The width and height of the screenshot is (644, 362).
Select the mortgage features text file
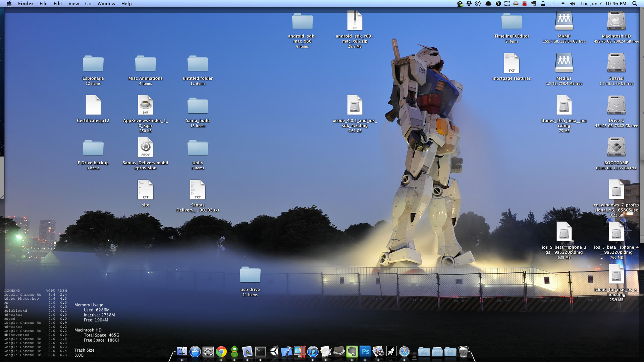coord(512,64)
